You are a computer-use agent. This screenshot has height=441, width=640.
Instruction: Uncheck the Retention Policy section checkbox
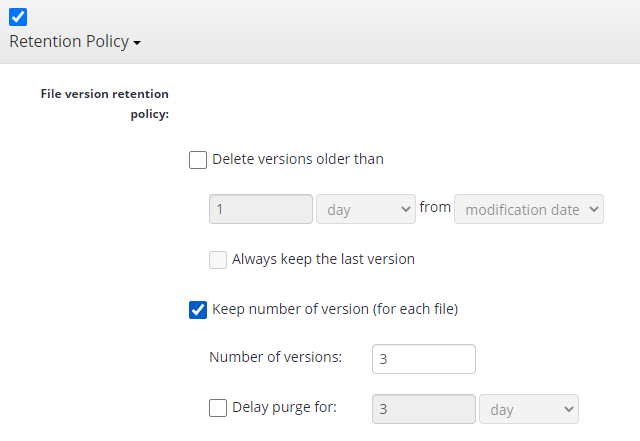18,17
